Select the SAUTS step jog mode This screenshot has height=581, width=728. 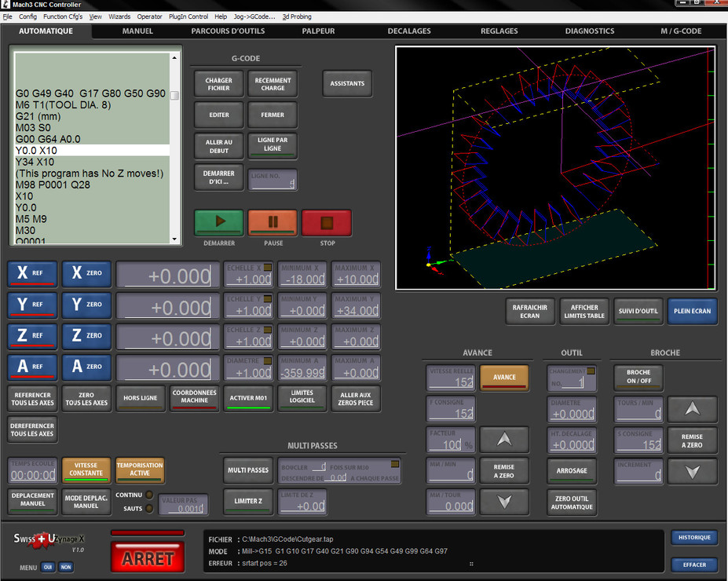coord(149,508)
